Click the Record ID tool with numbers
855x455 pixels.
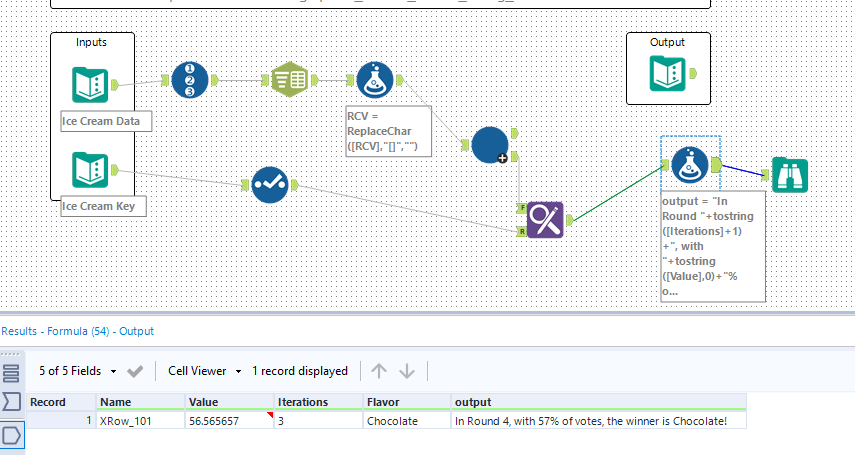tap(190, 80)
